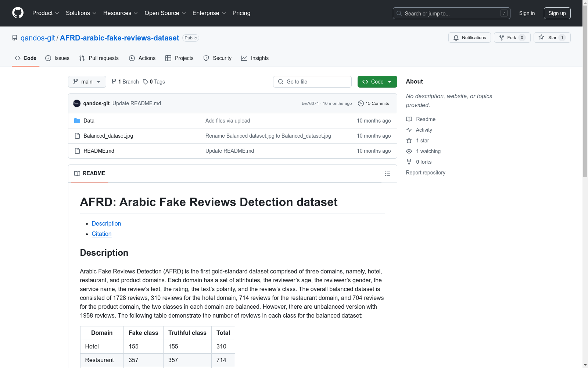Viewport: 588px width, 368px height.
Task: Click the eye icon beside 1 watching
Action: (409, 151)
